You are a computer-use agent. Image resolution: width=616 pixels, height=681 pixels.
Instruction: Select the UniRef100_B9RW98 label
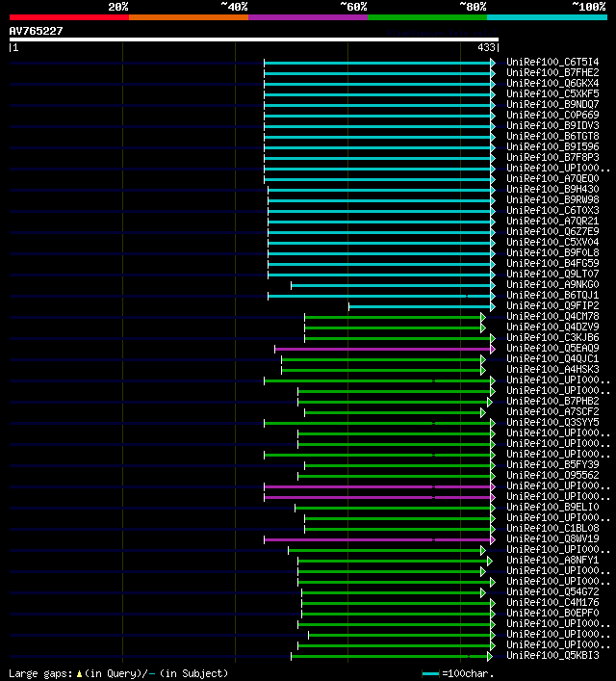pos(552,199)
